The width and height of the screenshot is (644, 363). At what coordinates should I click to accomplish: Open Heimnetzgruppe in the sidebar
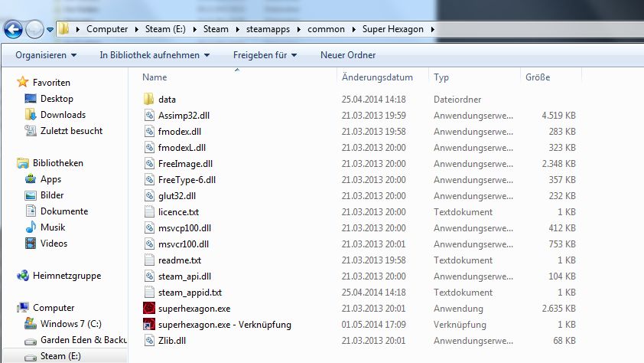[67, 276]
